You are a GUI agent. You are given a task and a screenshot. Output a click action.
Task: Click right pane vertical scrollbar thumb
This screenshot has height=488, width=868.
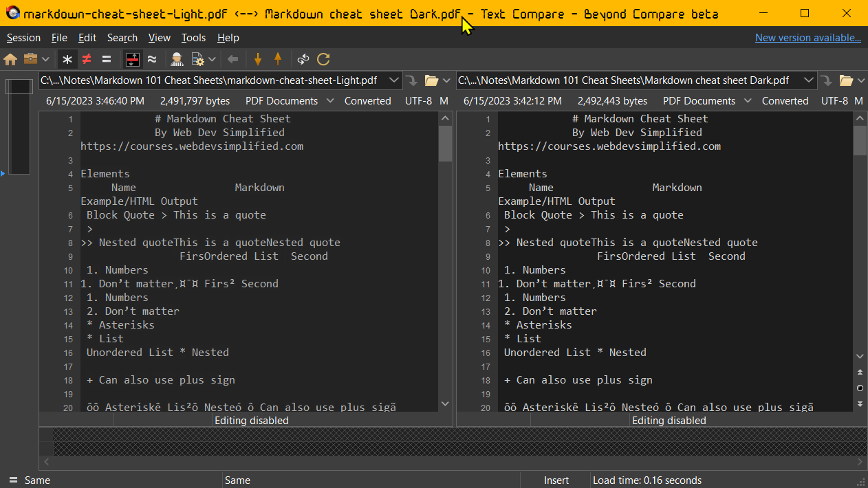(860, 141)
